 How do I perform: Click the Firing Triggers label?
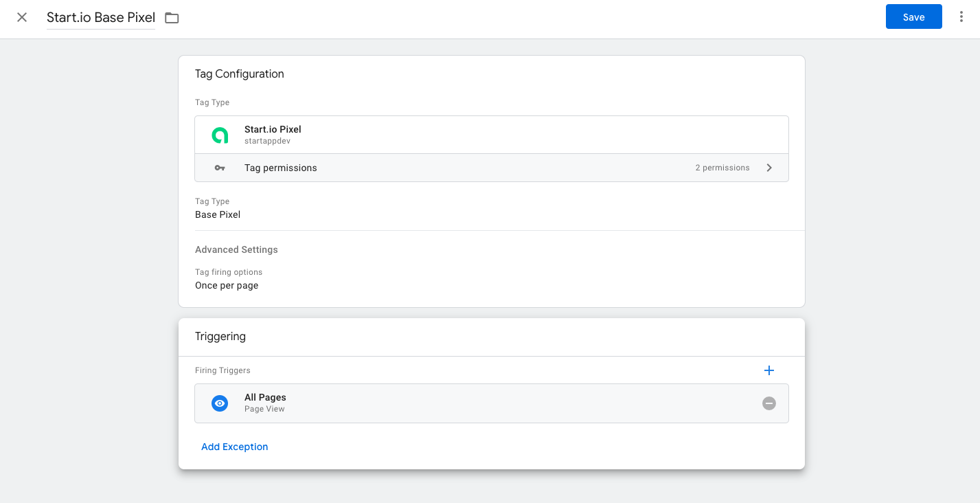(223, 370)
